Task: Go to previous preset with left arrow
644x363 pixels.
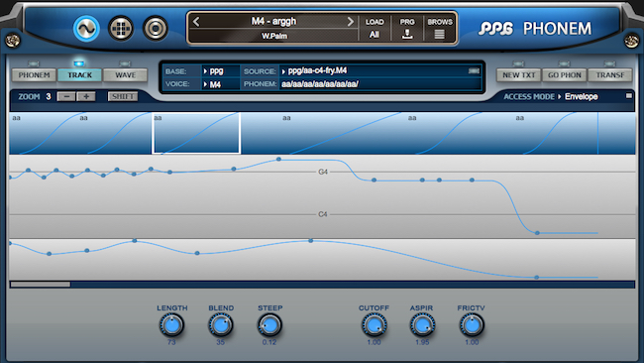Action: coord(196,22)
